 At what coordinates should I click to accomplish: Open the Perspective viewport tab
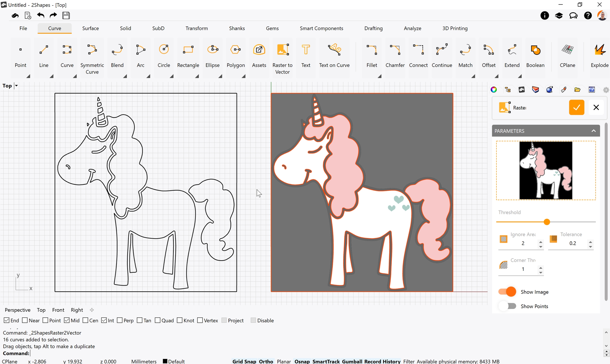click(x=17, y=310)
